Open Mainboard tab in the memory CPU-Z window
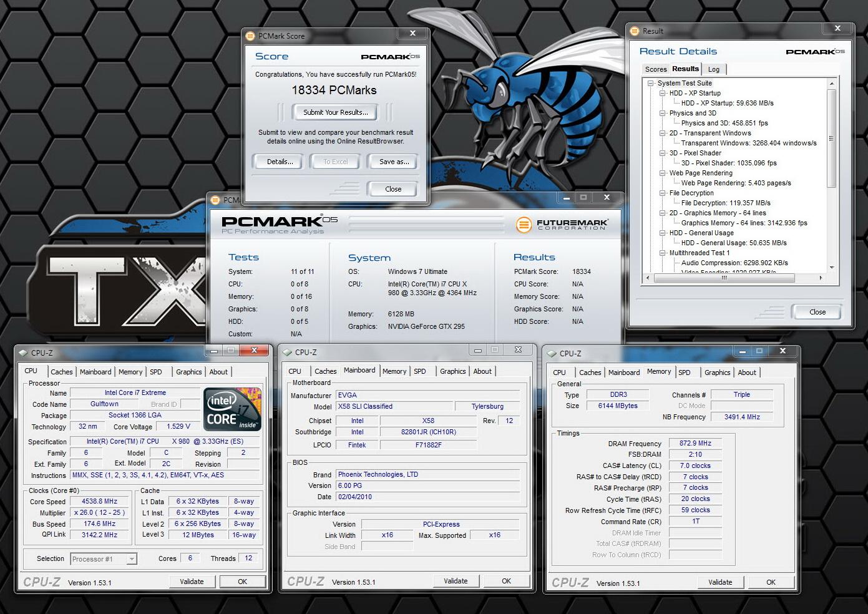Screen dimensions: 868x614 624,373
